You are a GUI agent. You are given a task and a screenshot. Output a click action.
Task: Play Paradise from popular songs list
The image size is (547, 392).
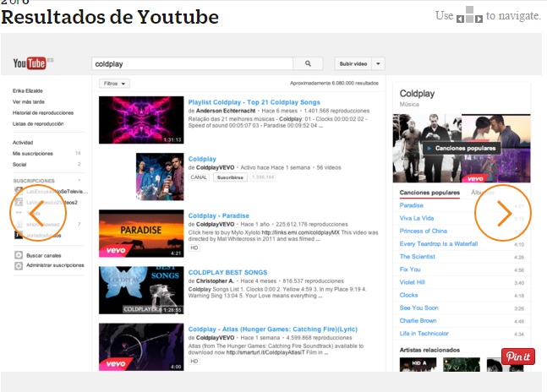(x=411, y=205)
